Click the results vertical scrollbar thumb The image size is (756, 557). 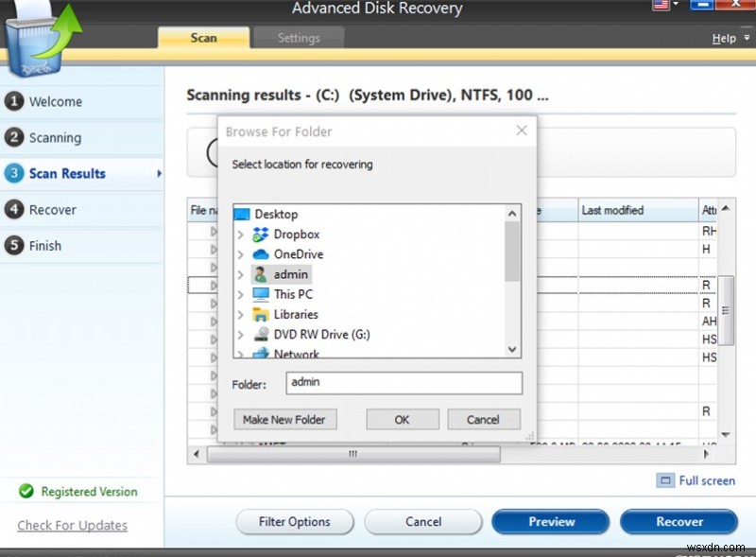pyautogui.click(x=726, y=310)
